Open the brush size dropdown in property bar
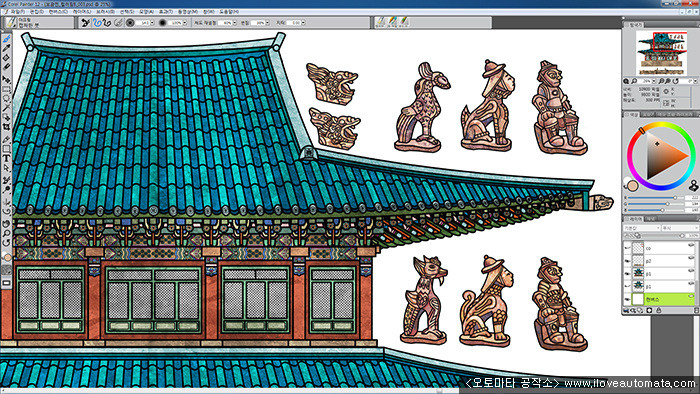The image size is (700, 394). (x=152, y=22)
